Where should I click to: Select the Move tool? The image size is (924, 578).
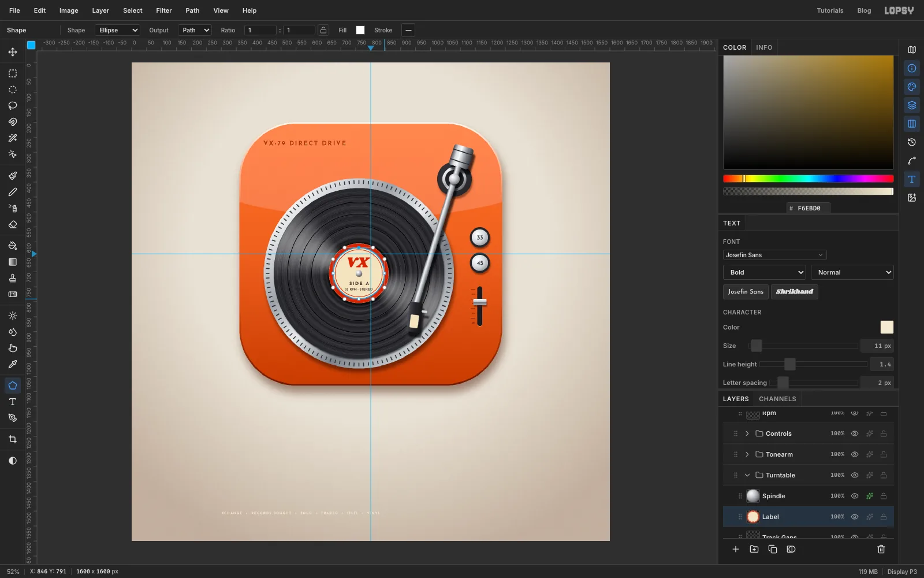coord(13,52)
